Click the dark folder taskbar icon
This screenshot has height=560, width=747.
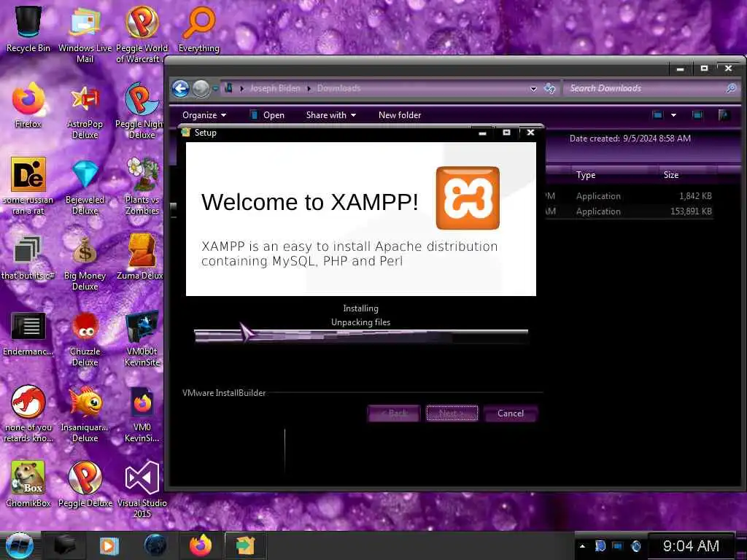coord(64,545)
